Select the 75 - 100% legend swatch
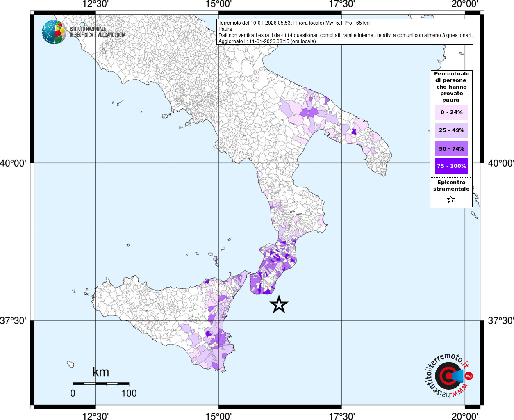The image size is (514, 420). tap(451, 166)
